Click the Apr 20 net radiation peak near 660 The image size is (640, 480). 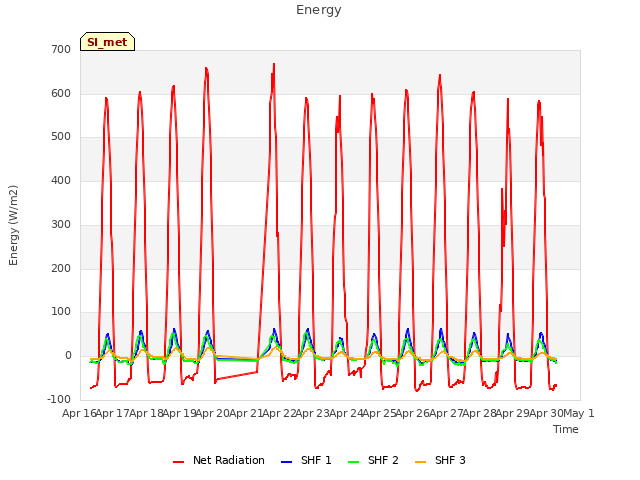tap(206, 68)
